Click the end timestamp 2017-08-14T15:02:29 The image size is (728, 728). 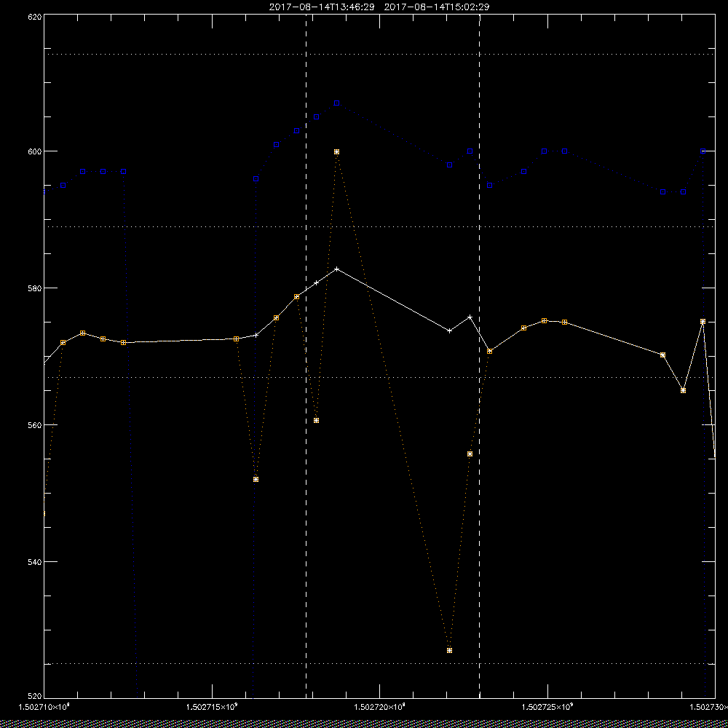437,7
